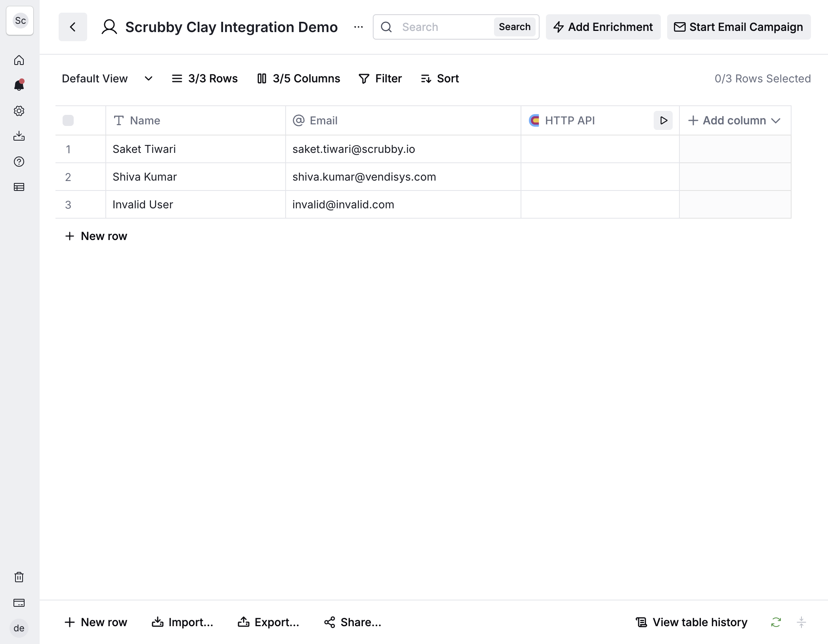
Task: Open the 3/3 Rows menu
Action: click(x=204, y=78)
